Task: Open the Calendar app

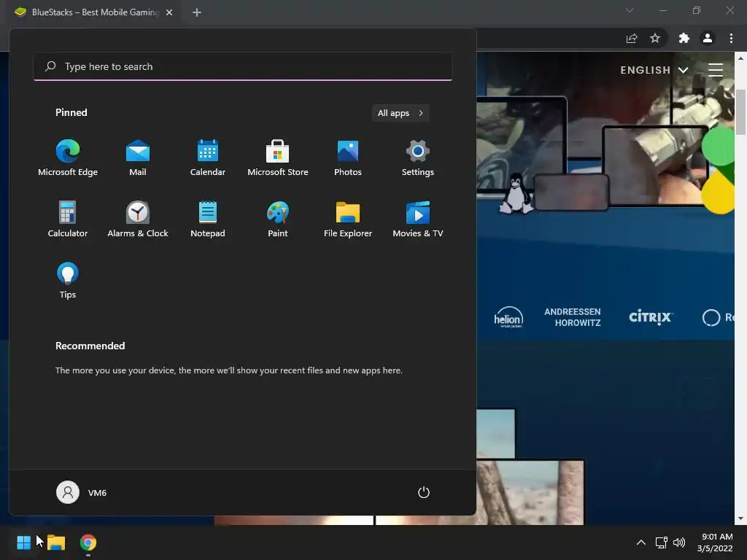Action: [x=208, y=158]
